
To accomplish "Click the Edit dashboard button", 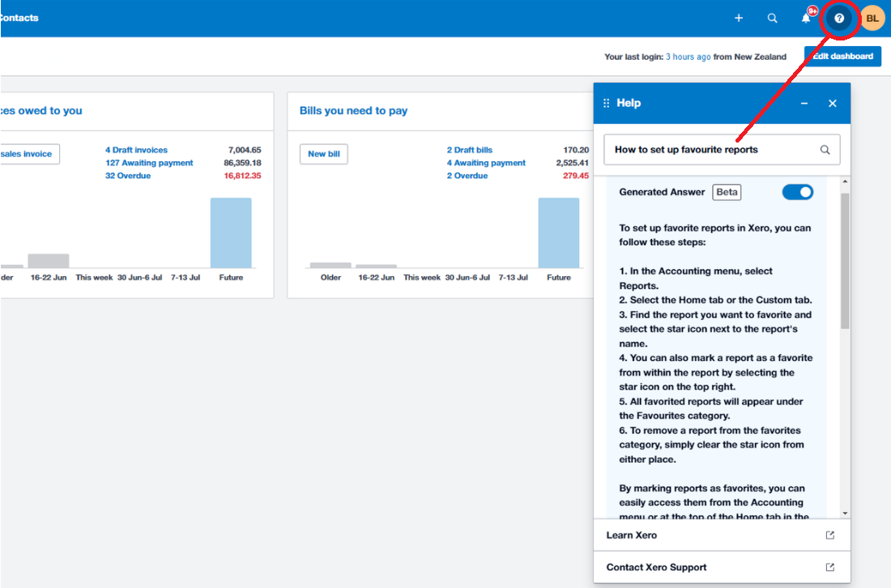I will [842, 56].
